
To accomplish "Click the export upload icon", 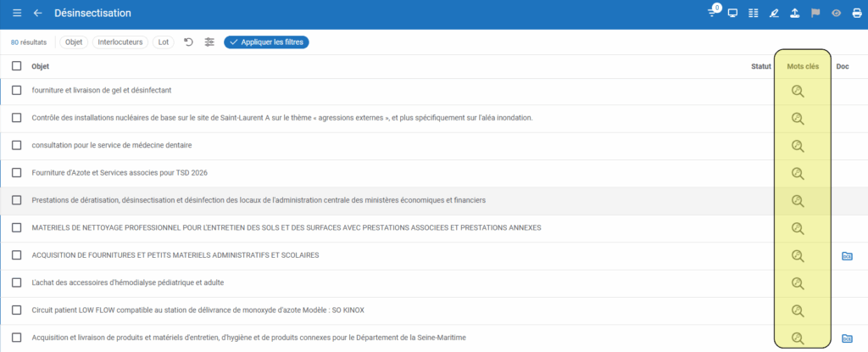I will (x=793, y=14).
